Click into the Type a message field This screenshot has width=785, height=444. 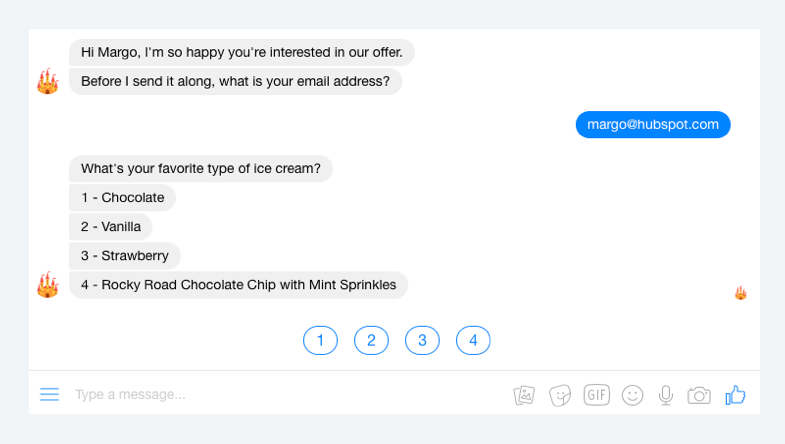pos(285,394)
